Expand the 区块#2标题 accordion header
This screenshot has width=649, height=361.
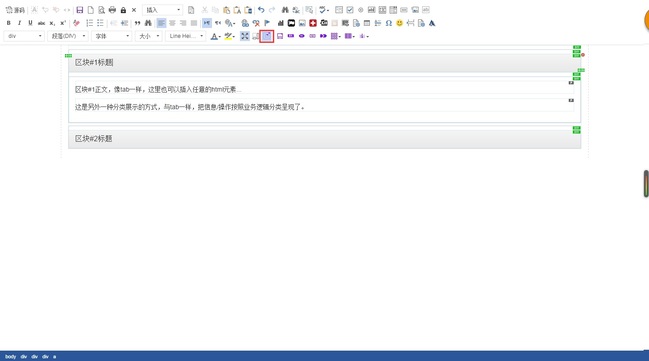tap(324, 139)
